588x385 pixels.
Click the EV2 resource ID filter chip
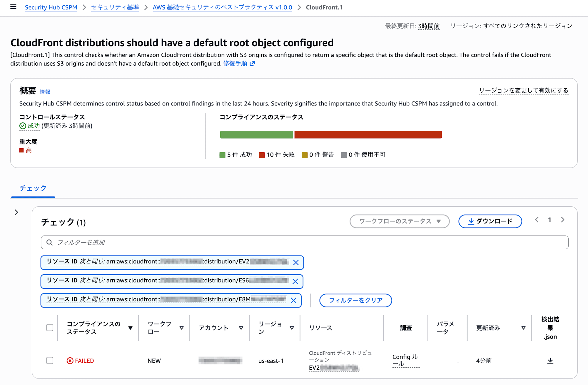pyautogui.click(x=172, y=263)
